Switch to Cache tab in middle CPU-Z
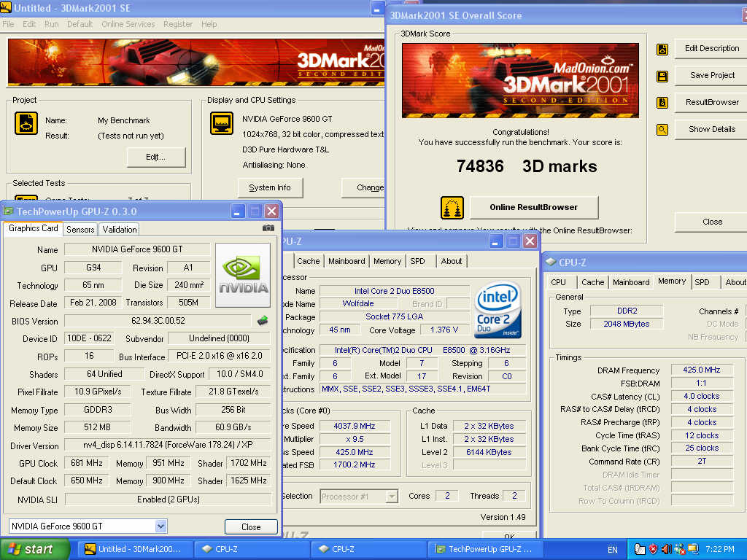Image resolution: width=747 pixels, height=560 pixels. (x=309, y=261)
